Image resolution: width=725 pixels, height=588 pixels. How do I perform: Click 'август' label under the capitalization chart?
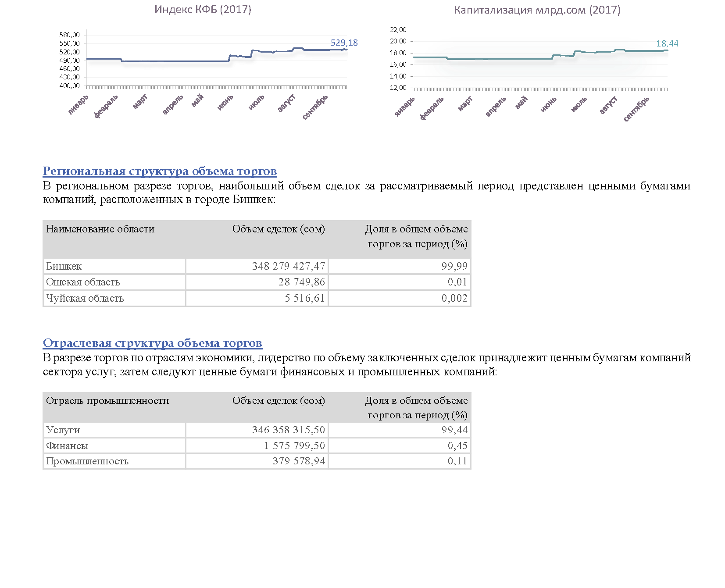pyautogui.click(x=609, y=105)
